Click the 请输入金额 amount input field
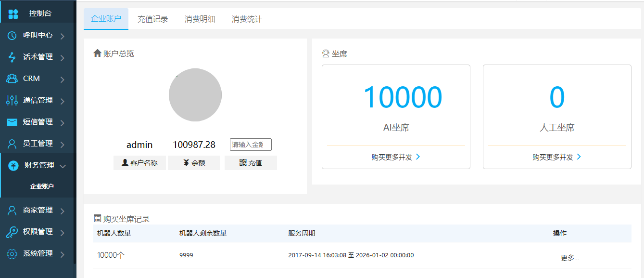This screenshot has height=278, width=644. (250, 145)
